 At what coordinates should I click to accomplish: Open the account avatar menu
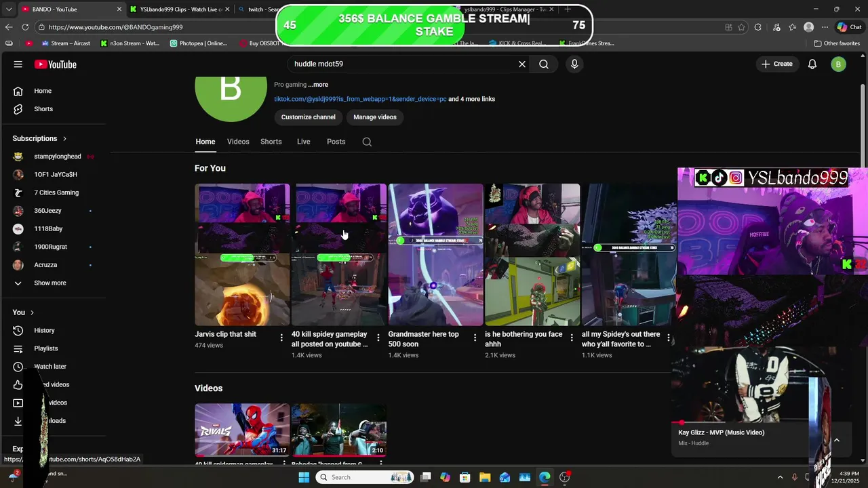(x=839, y=64)
